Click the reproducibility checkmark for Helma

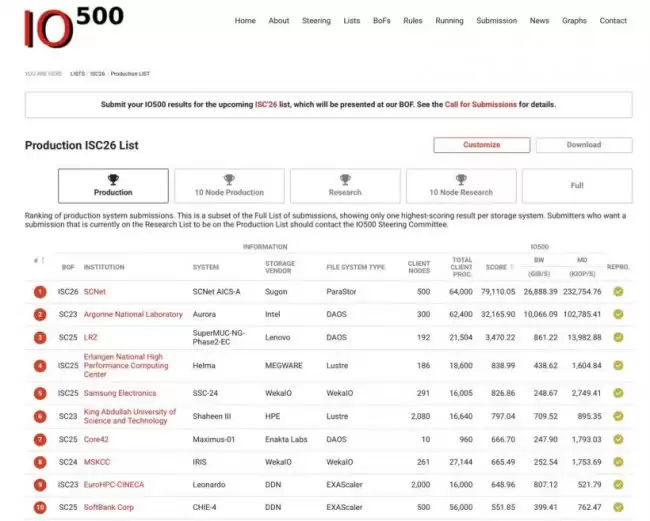618,366
